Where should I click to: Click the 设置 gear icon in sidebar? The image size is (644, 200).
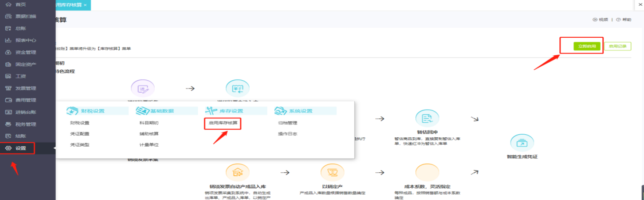(7, 148)
